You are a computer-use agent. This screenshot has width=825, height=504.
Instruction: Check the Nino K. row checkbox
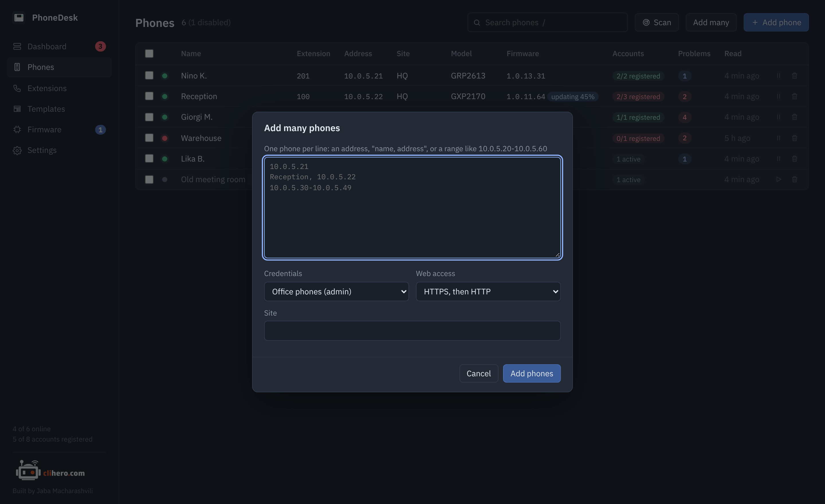[149, 75]
